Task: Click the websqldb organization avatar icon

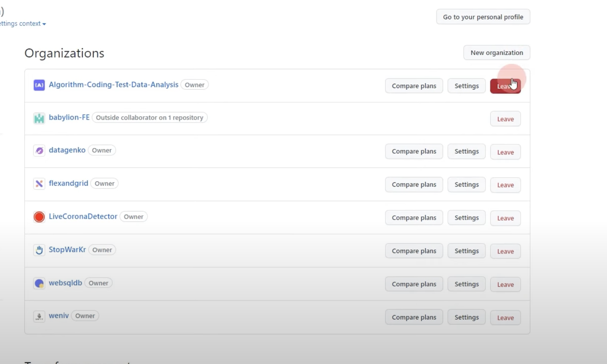Action: pos(39,283)
